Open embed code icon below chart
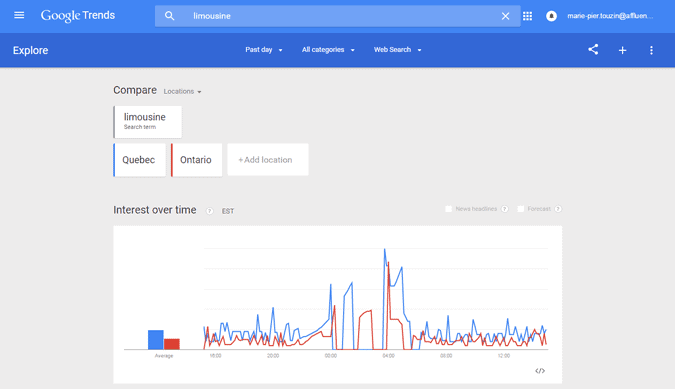The height and width of the screenshot is (389, 675). [540, 370]
